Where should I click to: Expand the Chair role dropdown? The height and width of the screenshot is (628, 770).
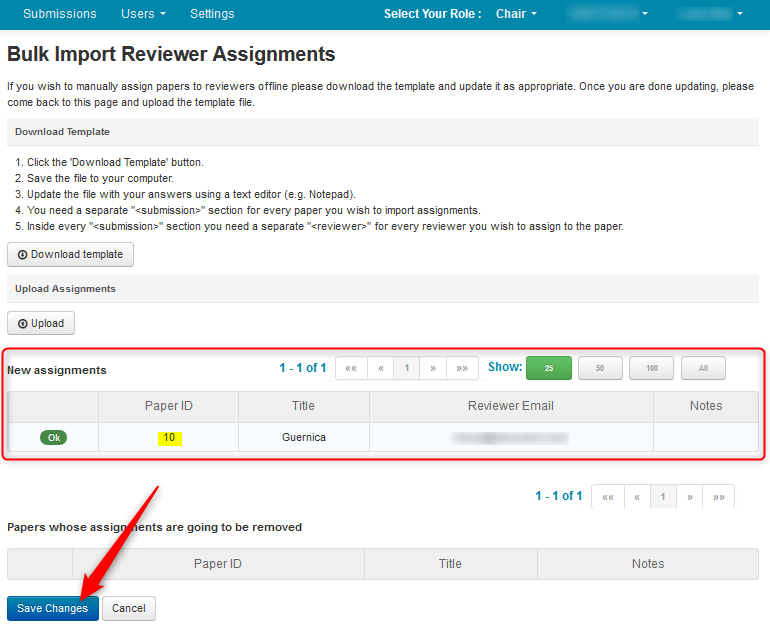[516, 14]
